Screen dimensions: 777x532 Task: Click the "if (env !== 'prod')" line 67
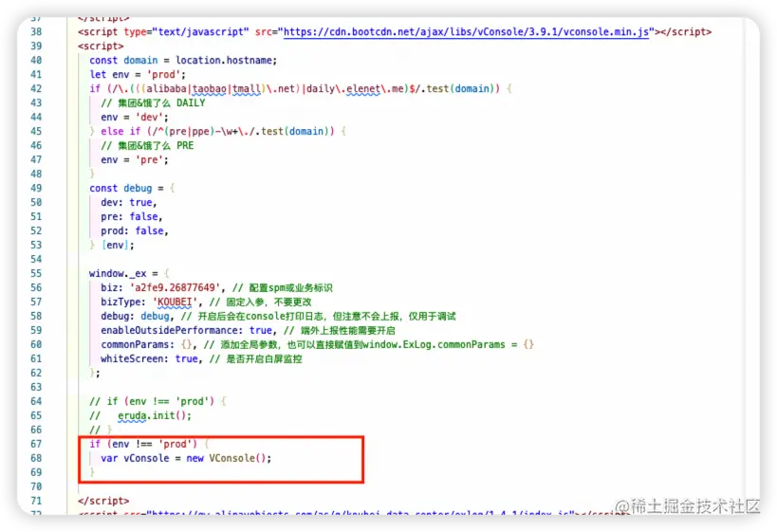tap(149, 445)
